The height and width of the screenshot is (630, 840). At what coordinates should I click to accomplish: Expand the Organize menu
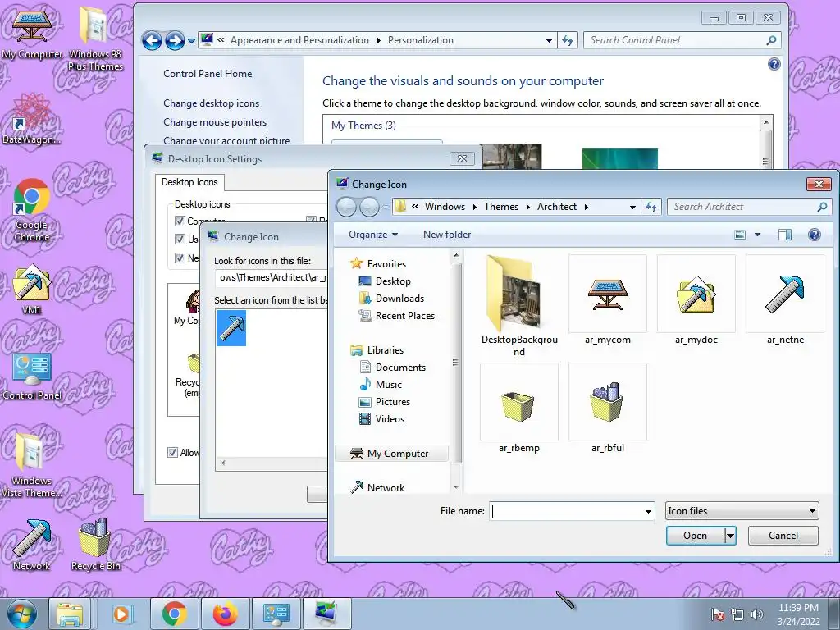[x=373, y=235]
